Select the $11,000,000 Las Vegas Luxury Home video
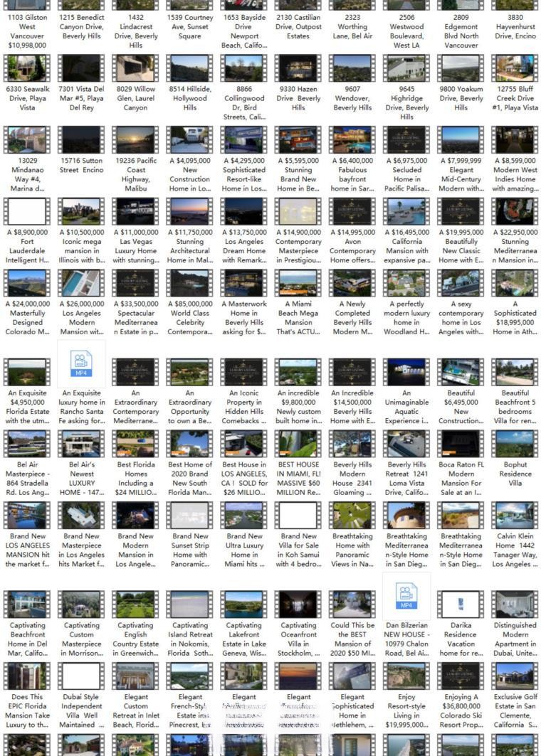The height and width of the screenshot is (756, 541). coord(135,211)
